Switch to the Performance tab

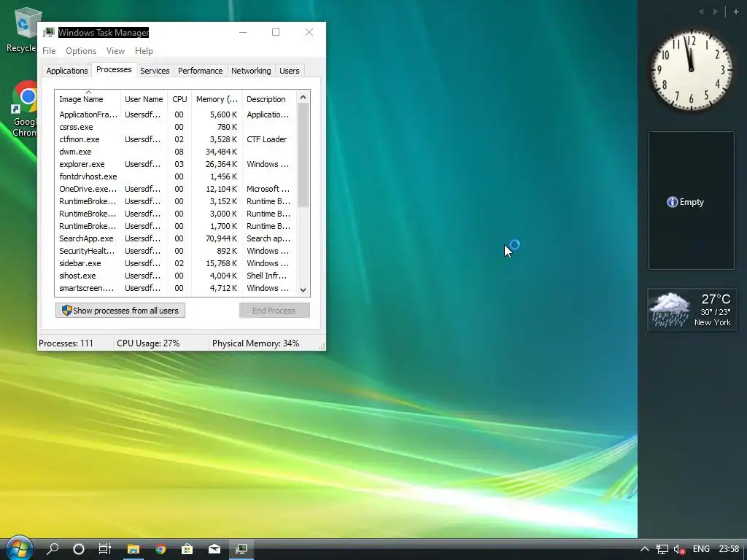[x=200, y=71]
